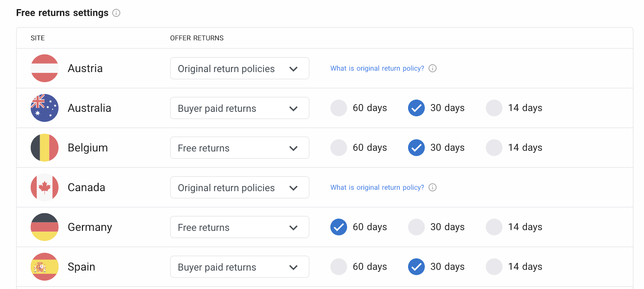Click the Spain flag icon

coord(45,266)
